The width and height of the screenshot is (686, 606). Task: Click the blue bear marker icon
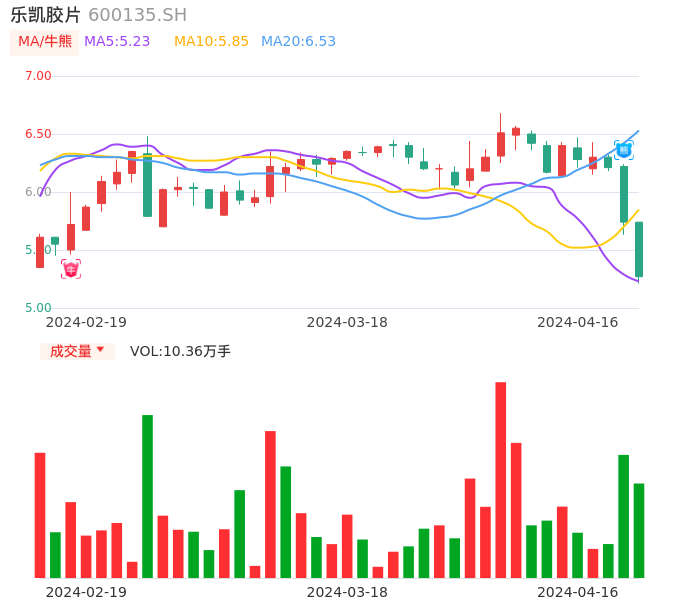click(623, 150)
